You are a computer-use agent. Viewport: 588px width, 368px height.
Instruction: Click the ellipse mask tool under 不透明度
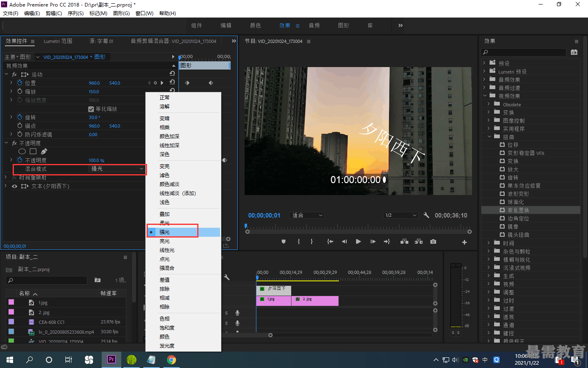point(22,151)
